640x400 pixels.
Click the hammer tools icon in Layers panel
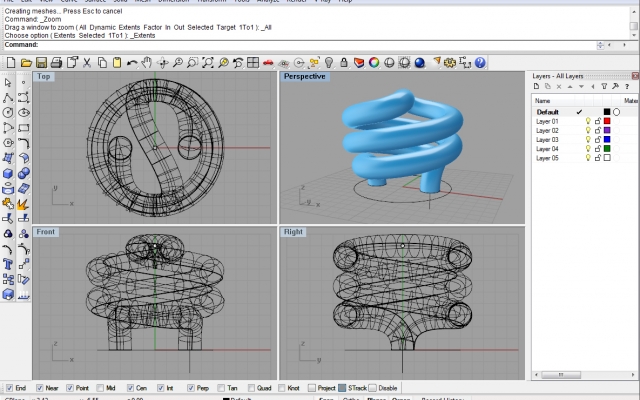click(616, 87)
